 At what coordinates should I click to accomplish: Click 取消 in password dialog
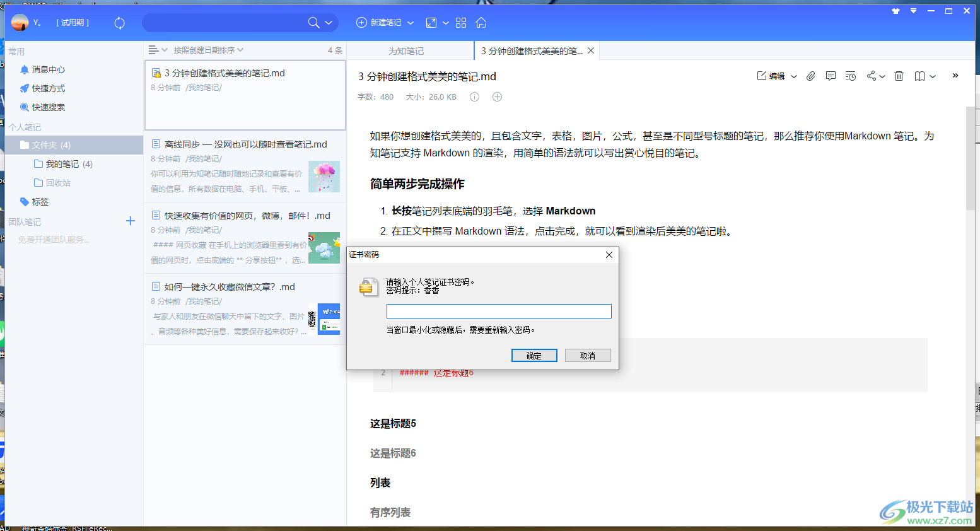(x=588, y=356)
